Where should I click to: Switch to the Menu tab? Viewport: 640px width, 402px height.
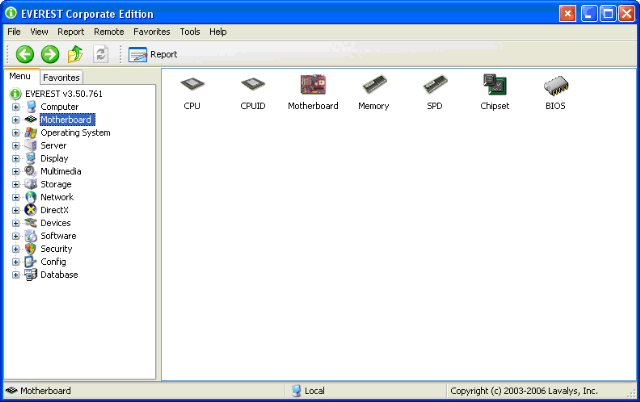tap(20, 76)
